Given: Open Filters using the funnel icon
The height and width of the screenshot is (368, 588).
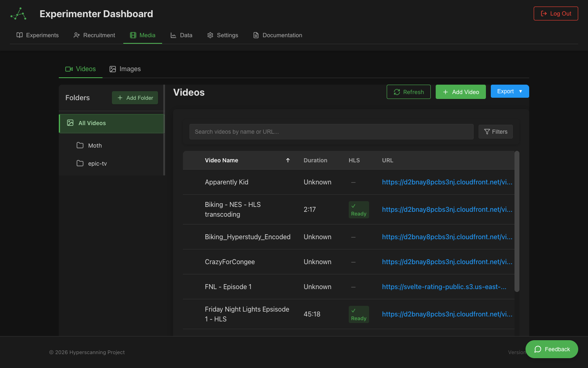Looking at the screenshot, I should pyautogui.click(x=487, y=132).
